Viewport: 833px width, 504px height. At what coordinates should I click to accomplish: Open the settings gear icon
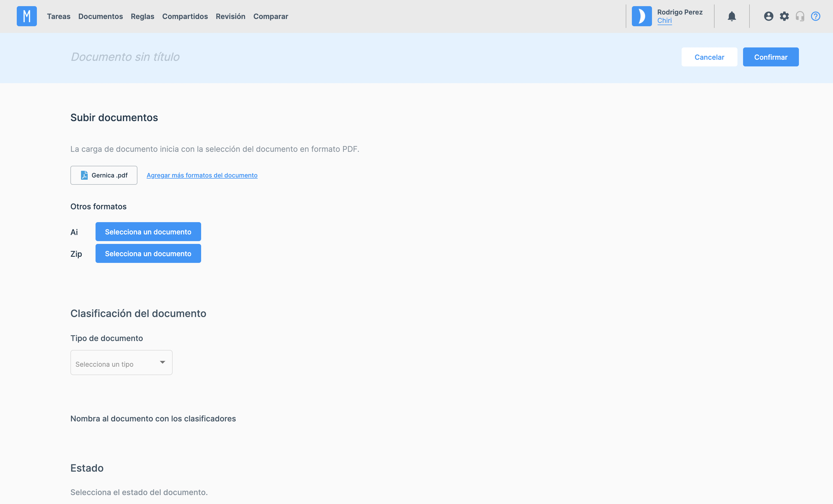[x=784, y=16]
